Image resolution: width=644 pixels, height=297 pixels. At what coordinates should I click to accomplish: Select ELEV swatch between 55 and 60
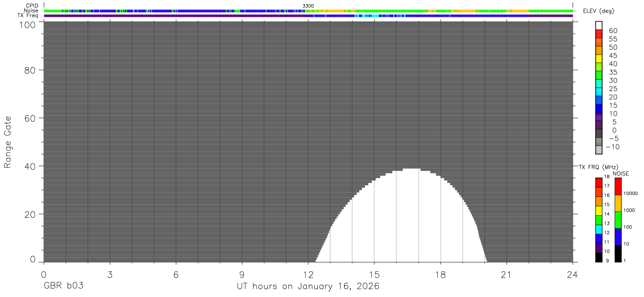(x=599, y=34)
